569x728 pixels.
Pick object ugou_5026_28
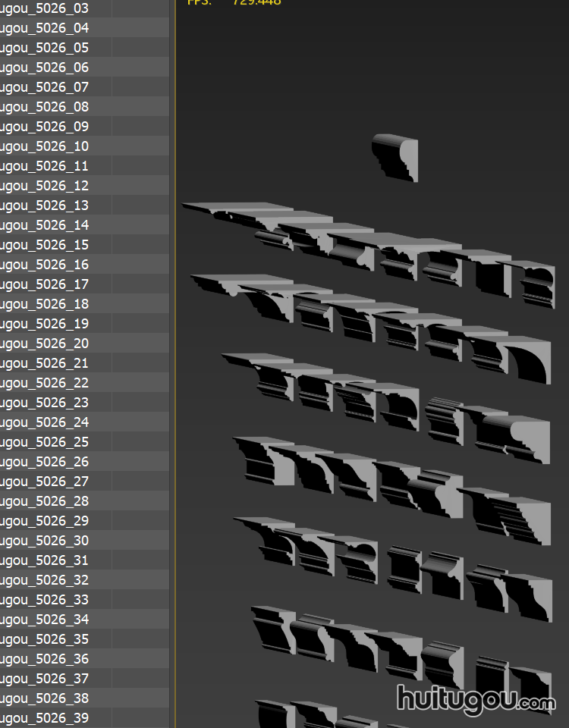(84, 501)
